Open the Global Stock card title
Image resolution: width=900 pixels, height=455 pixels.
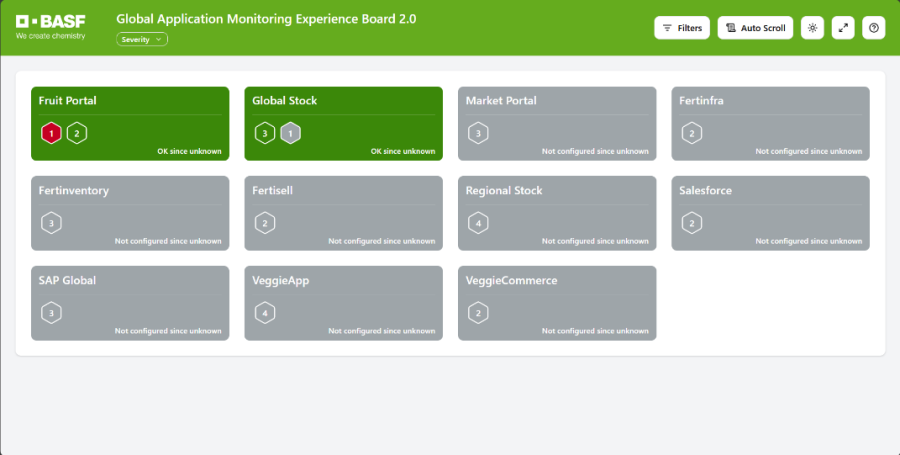point(284,100)
